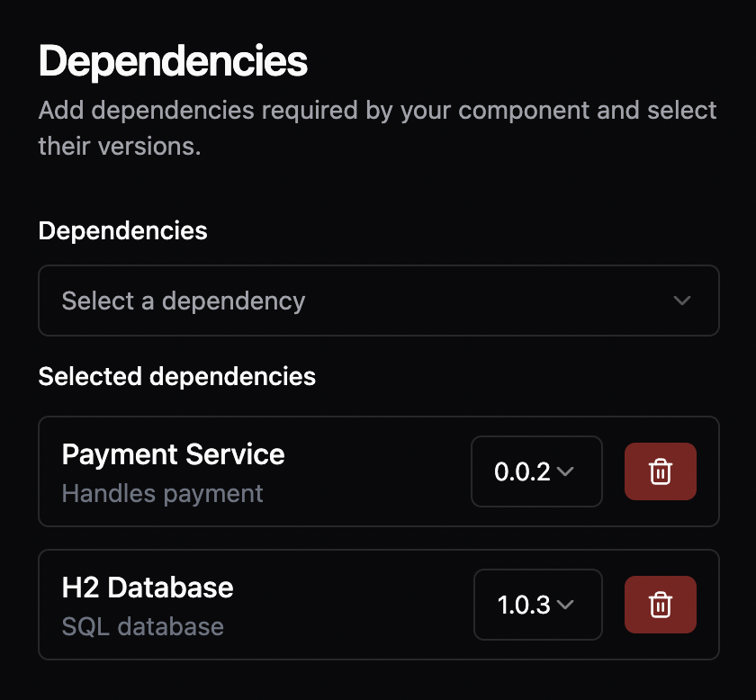
Task: Remove H2 Database using its trash icon
Action: point(660,605)
